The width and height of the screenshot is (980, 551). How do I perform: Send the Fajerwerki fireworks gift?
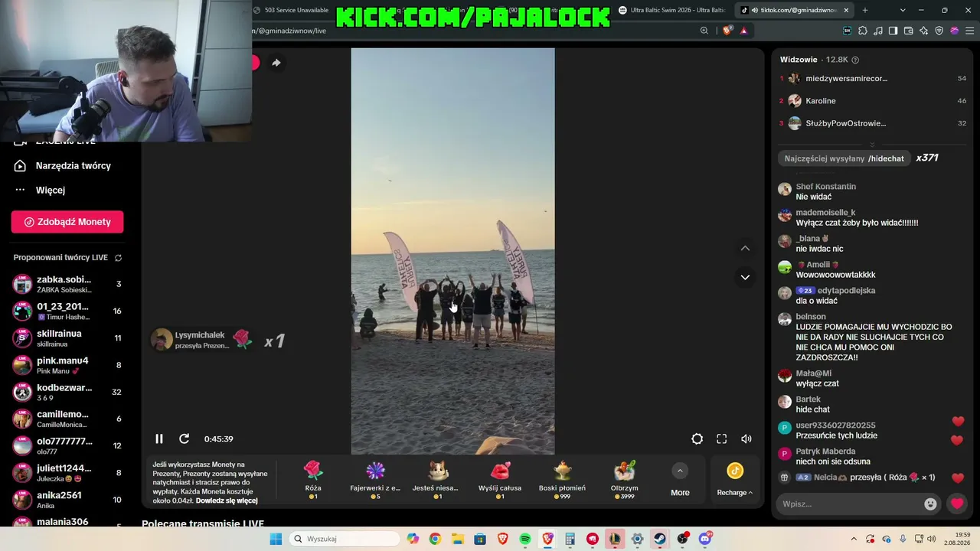[375, 481]
